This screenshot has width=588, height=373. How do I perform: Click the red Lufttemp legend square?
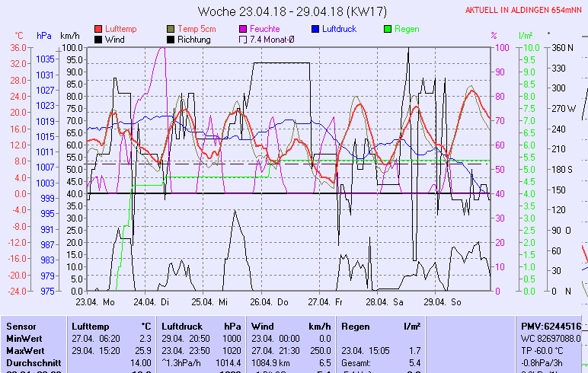tap(98, 29)
